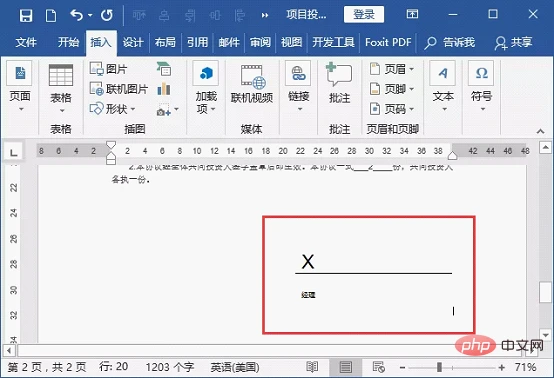Click the first line indent marker on ruler

[111, 145]
